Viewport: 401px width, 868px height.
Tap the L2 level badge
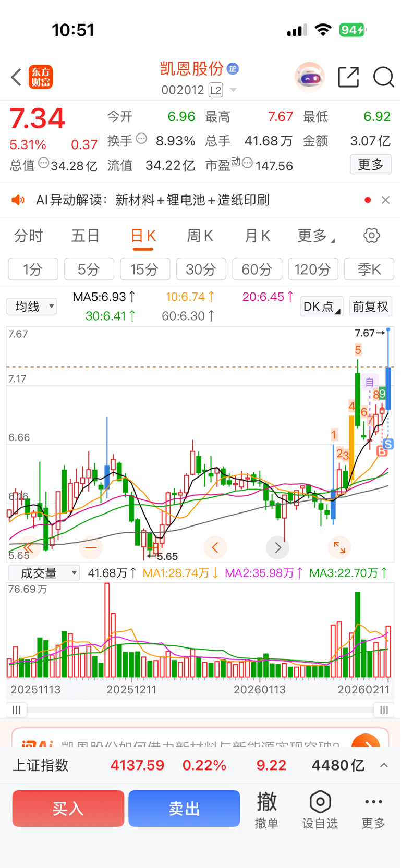[x=216, y=90]
